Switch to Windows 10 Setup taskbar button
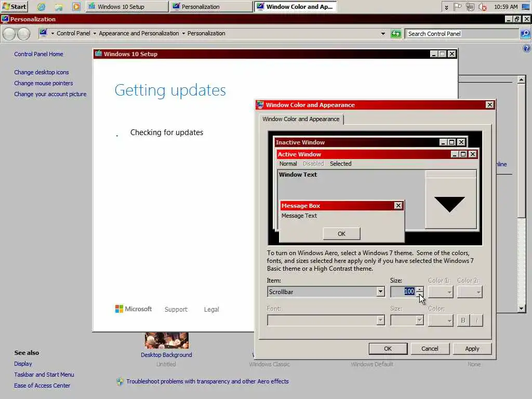532x399 pixels. pyautogui.click(x=127, y=6)
